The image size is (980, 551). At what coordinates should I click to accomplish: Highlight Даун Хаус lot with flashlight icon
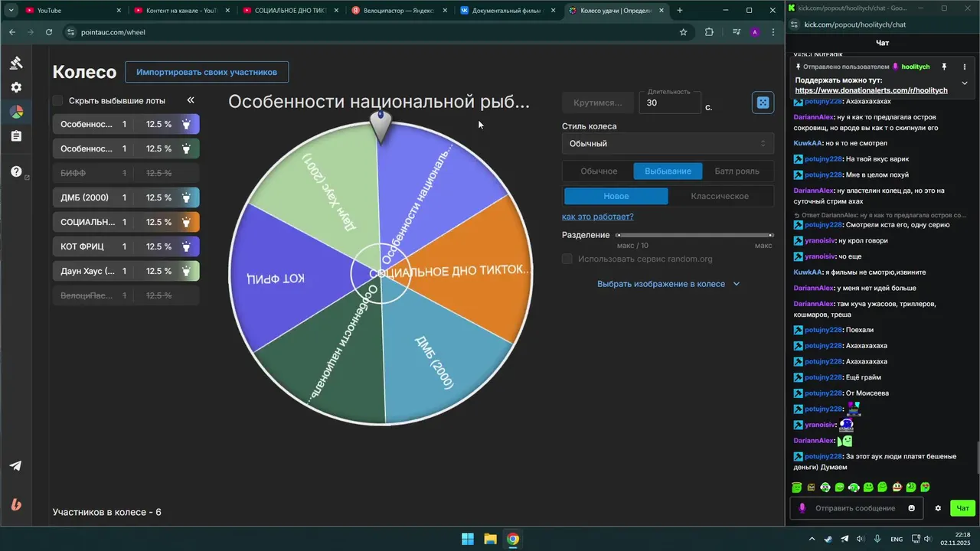(x=186, y=271)
